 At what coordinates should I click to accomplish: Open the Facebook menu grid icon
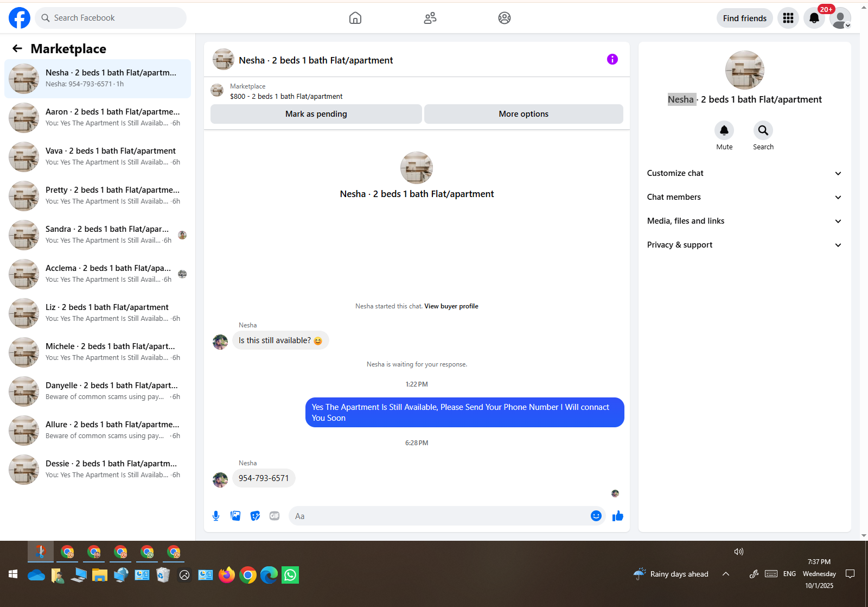coord(788,18)
